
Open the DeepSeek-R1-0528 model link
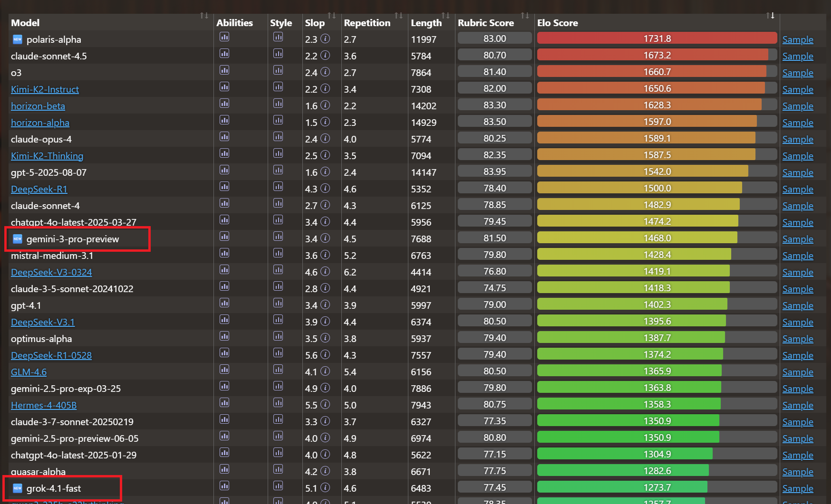(51, 355)
